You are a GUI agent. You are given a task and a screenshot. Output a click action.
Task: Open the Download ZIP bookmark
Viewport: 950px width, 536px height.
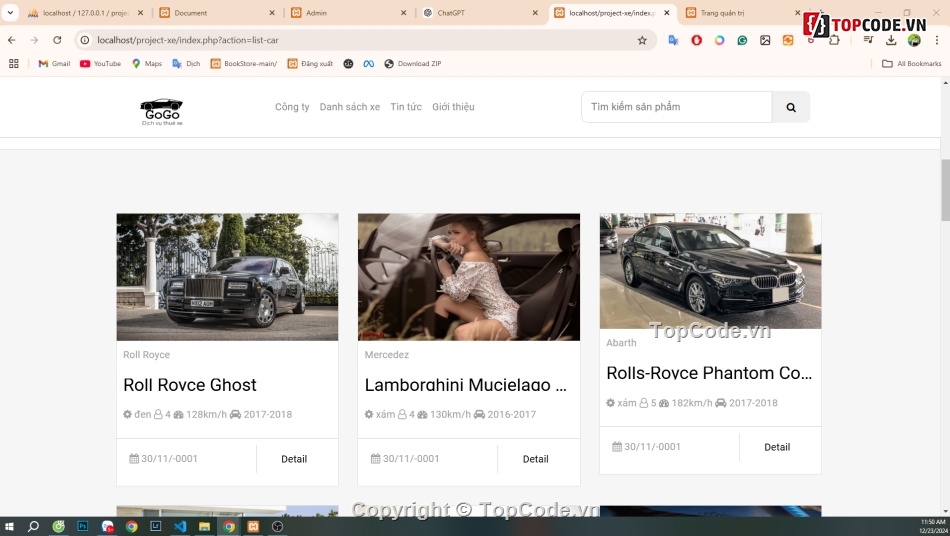tap(413, 64)
